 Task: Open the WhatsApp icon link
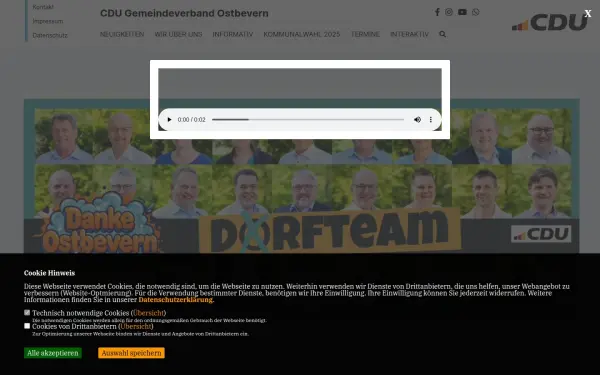click(476, 12)
